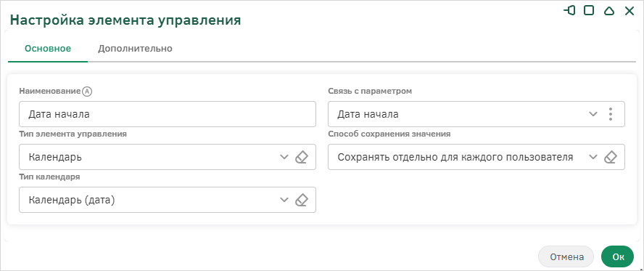The image size is (644, 271).
Task: Open three-dot menu beside parameter link
Action: (611, 114)
